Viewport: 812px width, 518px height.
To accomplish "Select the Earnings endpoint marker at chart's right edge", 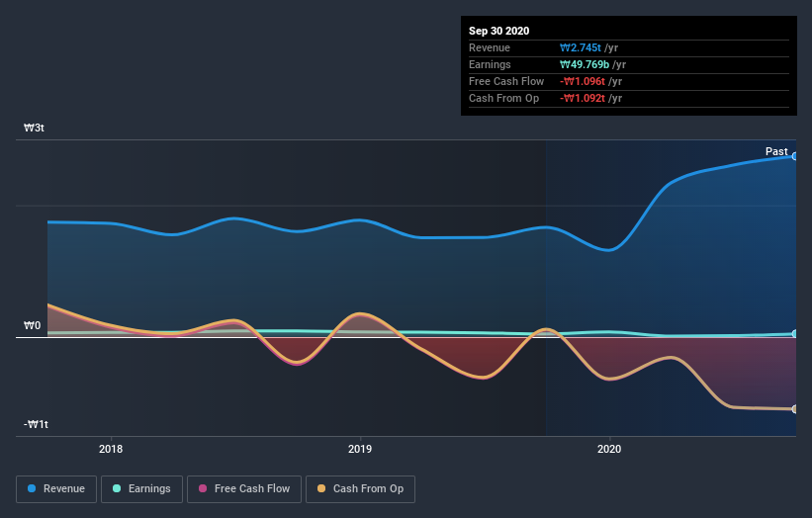I will [794, 334].
